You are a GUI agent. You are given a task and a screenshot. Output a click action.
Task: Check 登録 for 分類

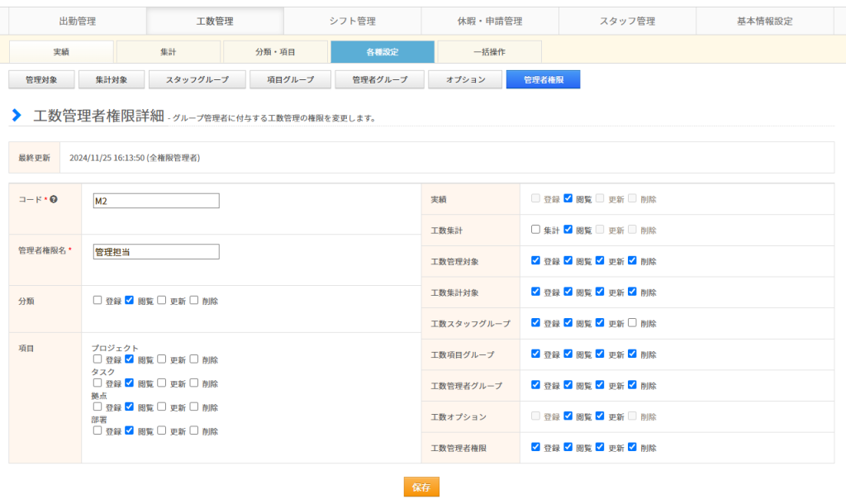[97, 300]
